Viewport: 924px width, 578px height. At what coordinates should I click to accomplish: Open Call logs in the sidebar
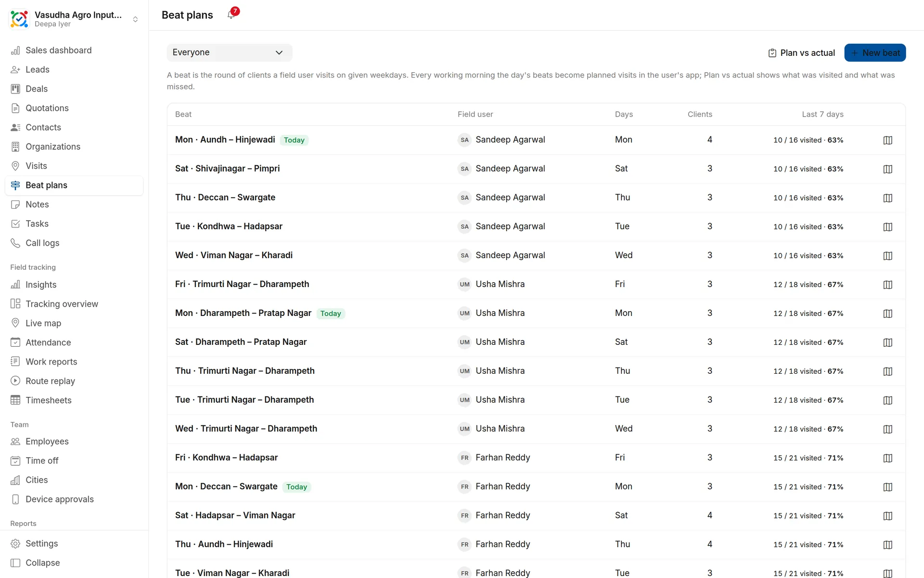[x=74, y=243]
